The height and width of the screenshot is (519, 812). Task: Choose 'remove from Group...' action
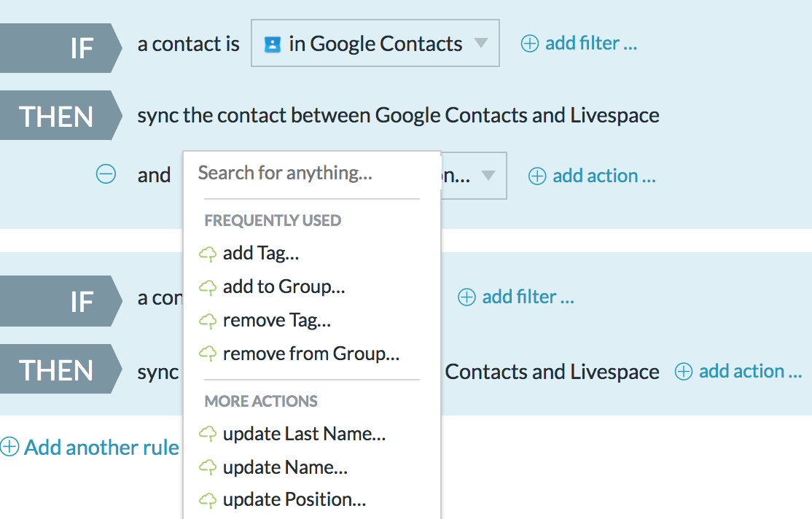coord(312,354)
